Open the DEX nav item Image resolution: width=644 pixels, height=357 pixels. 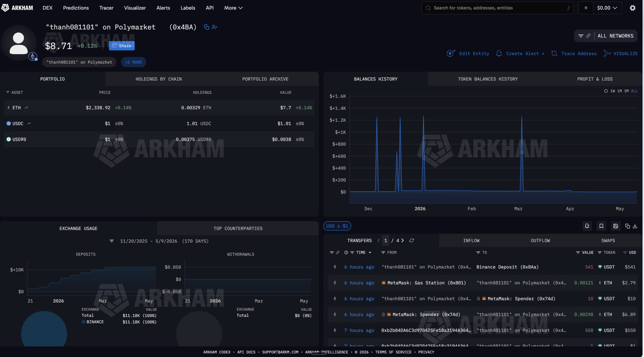pos(48,8)
